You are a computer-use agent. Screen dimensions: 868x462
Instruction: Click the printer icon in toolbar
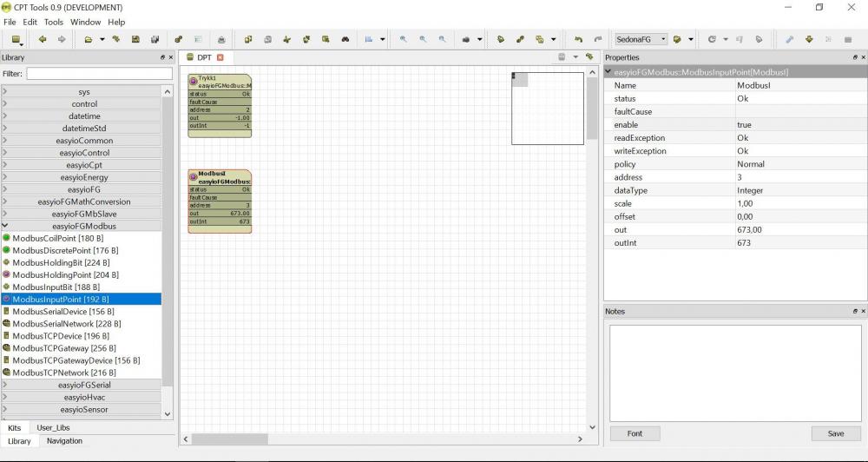pyautogui.click(x=221, y=39)
